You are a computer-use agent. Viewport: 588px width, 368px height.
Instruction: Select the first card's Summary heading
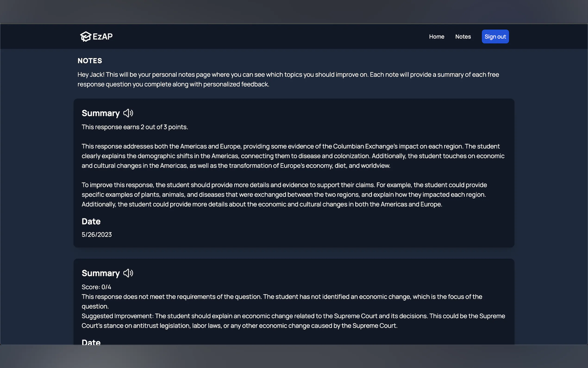click(101, 113)
